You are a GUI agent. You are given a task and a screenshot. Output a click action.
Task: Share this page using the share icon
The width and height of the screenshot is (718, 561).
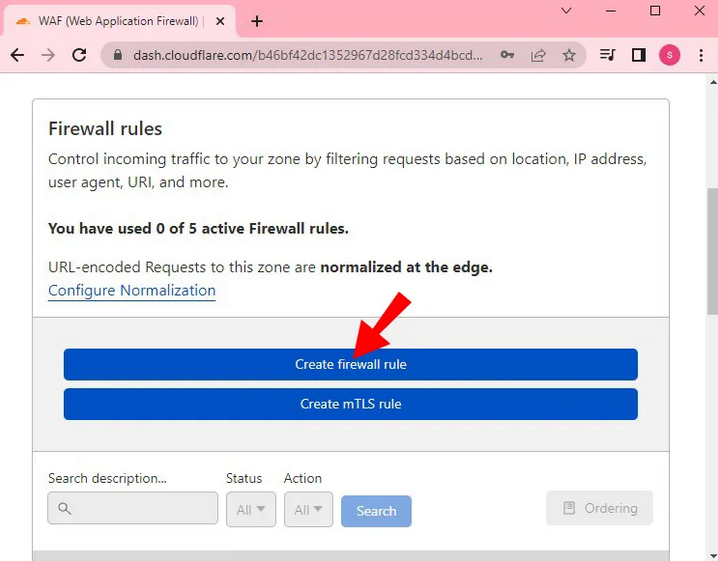click(x=538, y=56)
